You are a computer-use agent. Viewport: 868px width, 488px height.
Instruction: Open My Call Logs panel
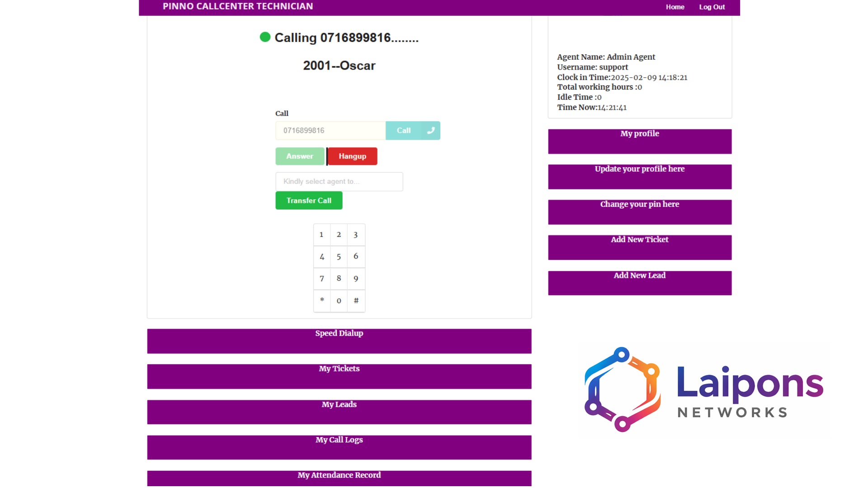pos(339,447)
